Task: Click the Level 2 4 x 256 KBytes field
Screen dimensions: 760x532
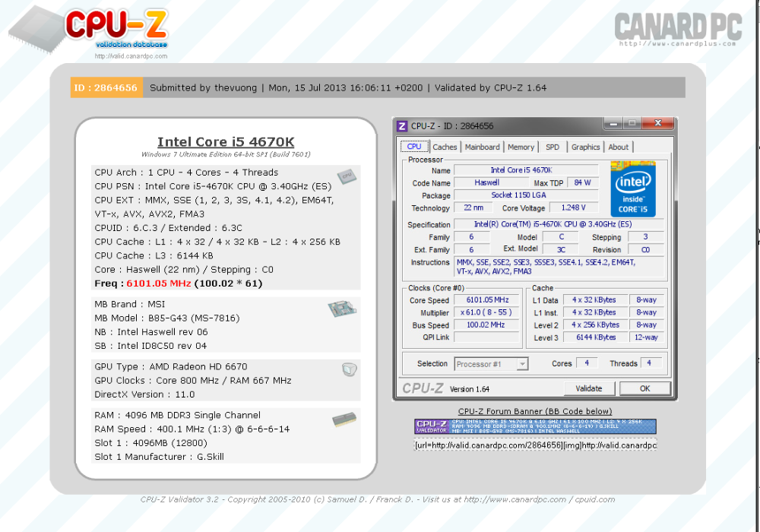Action: click(x=595, y=325)
